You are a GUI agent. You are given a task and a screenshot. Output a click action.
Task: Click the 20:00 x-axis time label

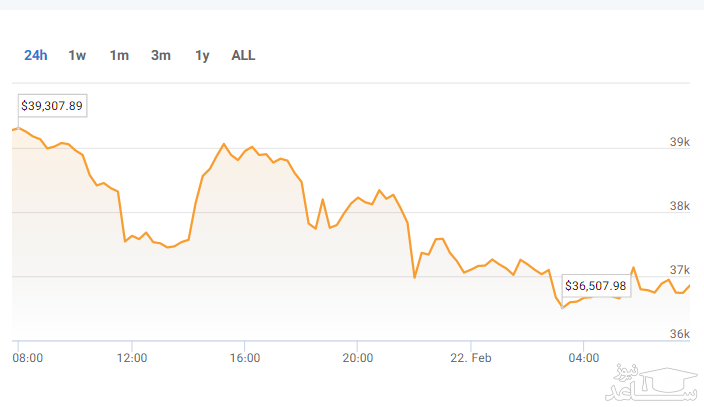[x=358, y=357]
